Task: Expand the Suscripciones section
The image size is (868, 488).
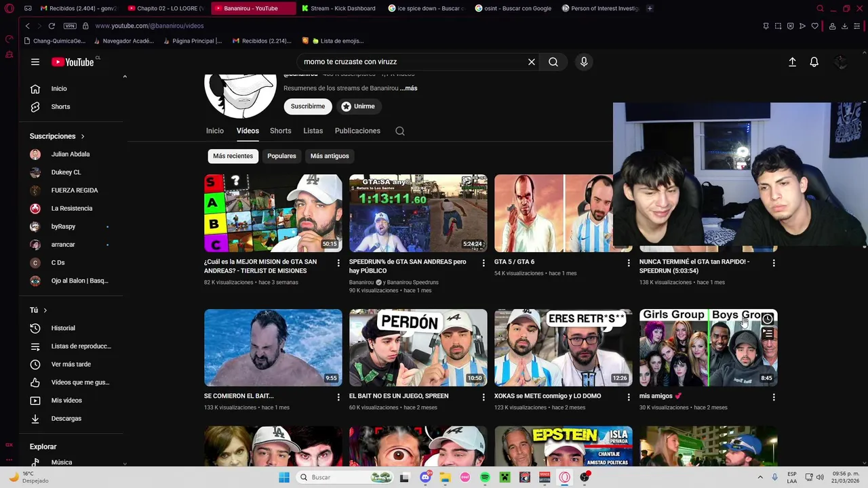Action: (x=57, y=136)
